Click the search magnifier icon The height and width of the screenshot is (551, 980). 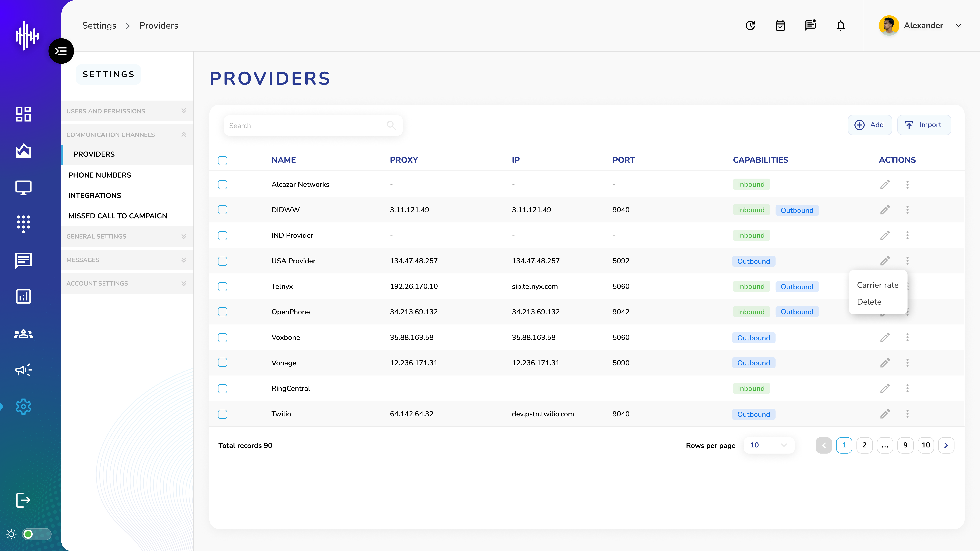pyautogui.click(x=391, y=125)
